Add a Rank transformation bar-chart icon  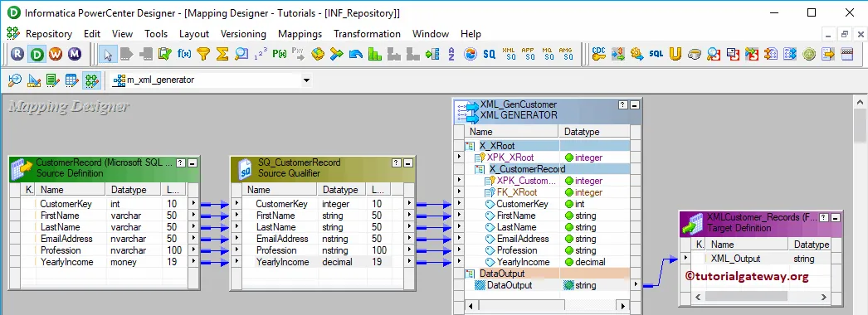coord(375,54)
